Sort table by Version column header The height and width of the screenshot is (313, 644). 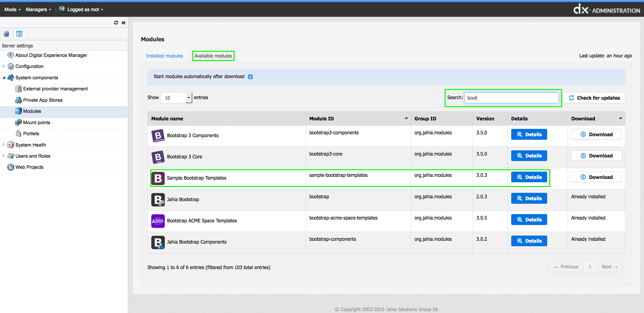click(490, 119)
